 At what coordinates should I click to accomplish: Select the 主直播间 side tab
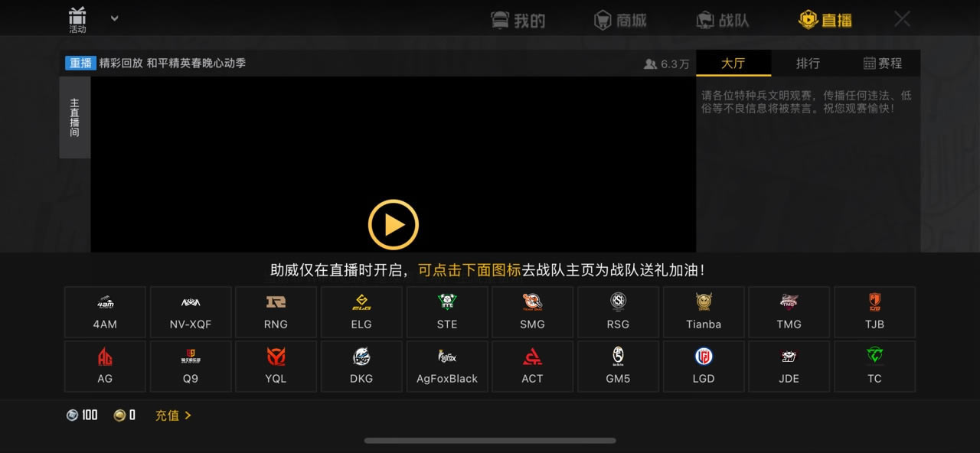pos(74,118)
